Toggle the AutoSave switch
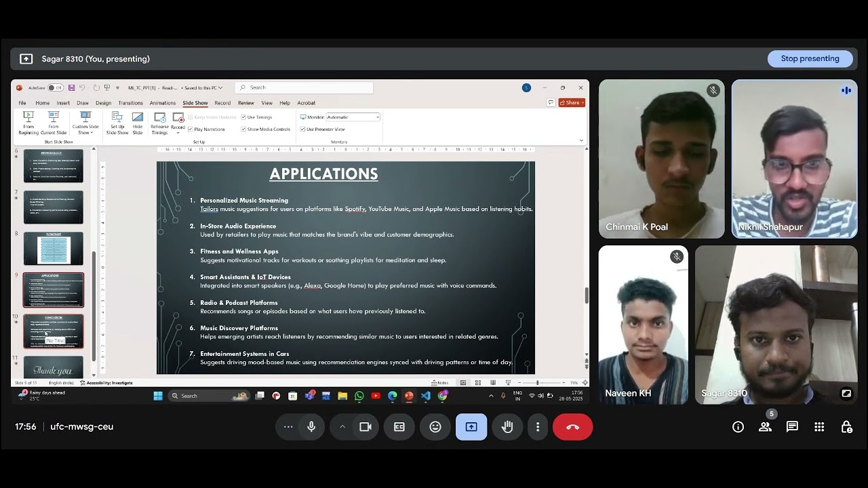The image size is (868, 488). coord(56,87)
